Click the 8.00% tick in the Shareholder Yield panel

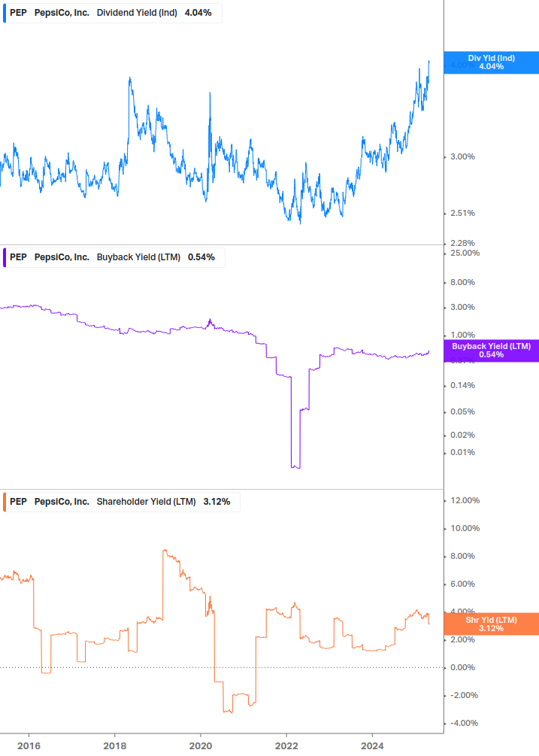(x=462, y=557)
